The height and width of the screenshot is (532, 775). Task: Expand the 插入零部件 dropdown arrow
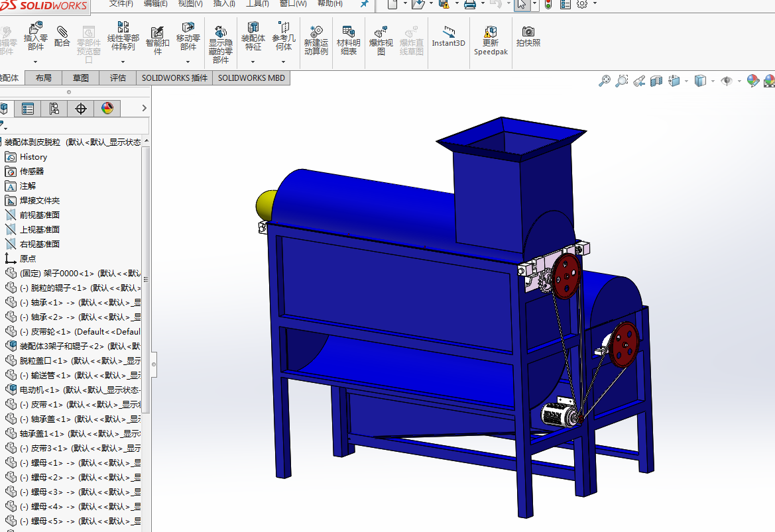click(x=35, y=62)
